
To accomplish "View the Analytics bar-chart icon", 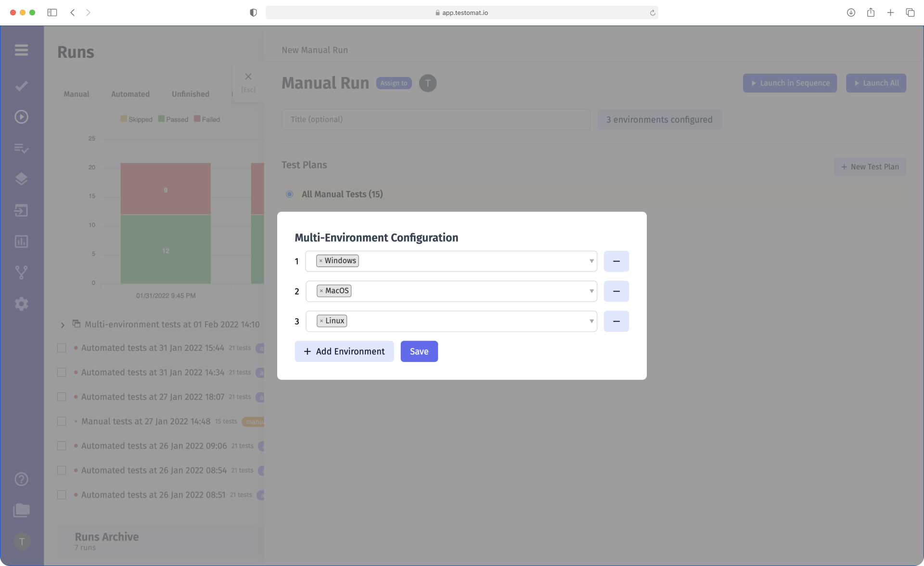I will (21, 242).
